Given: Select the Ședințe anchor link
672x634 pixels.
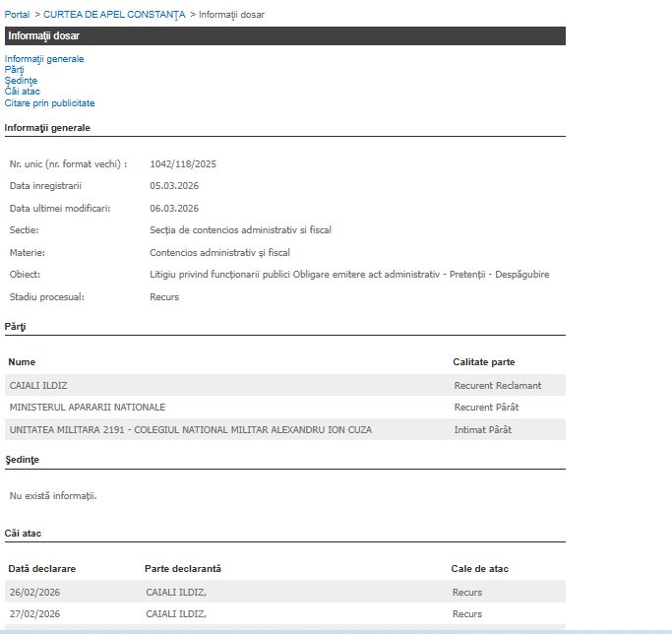Looking at the screenshot, I should point(21,81).
